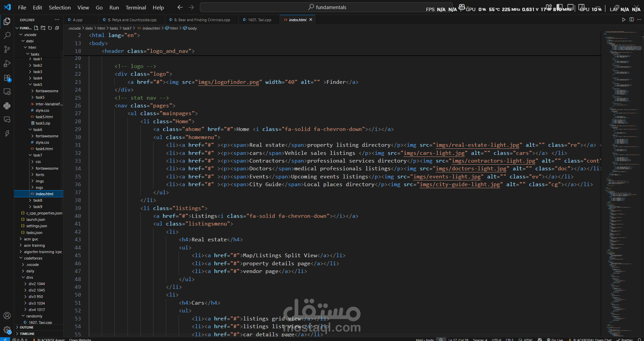Click the New File icon in Explorer
Screen dimensions: 644x341
click(x=36, y=28)
